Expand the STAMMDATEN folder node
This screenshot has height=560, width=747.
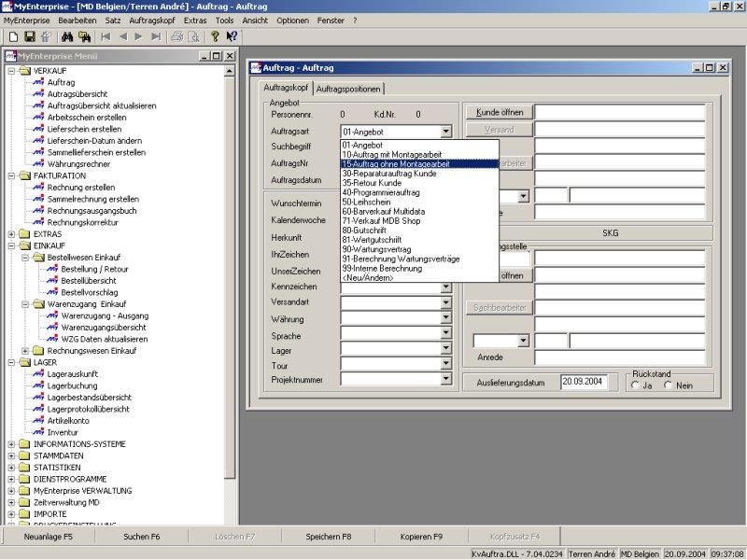click(11, 455)
